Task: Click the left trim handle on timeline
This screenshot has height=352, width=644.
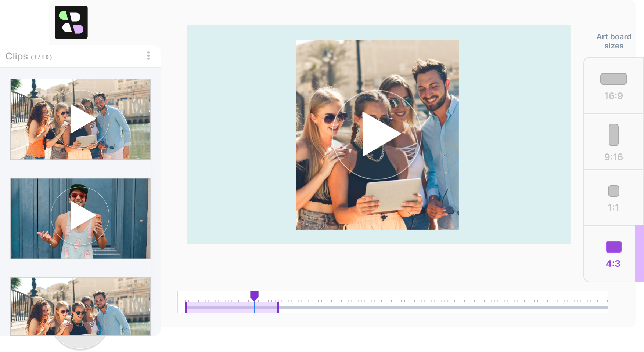Action: 186,307
